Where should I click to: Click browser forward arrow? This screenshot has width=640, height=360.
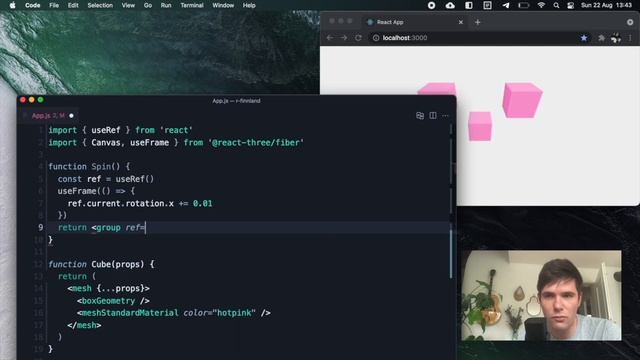(344, 38)
